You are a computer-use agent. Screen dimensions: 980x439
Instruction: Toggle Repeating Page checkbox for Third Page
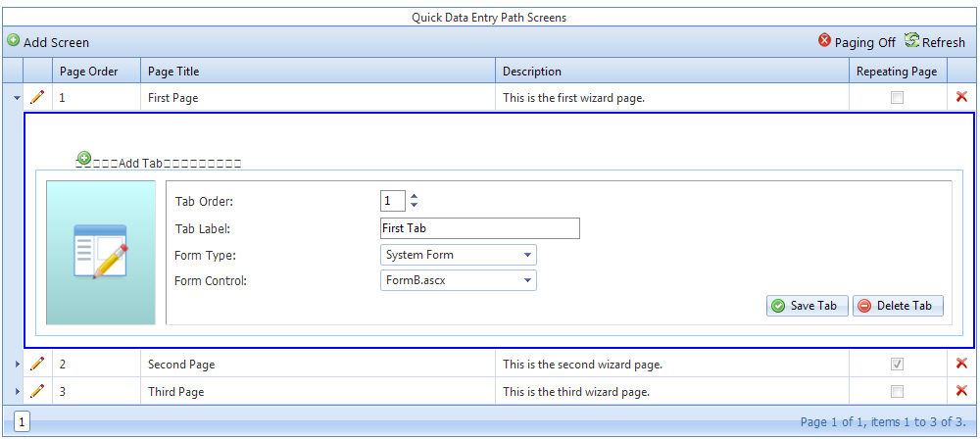click(x=896, y=392)
